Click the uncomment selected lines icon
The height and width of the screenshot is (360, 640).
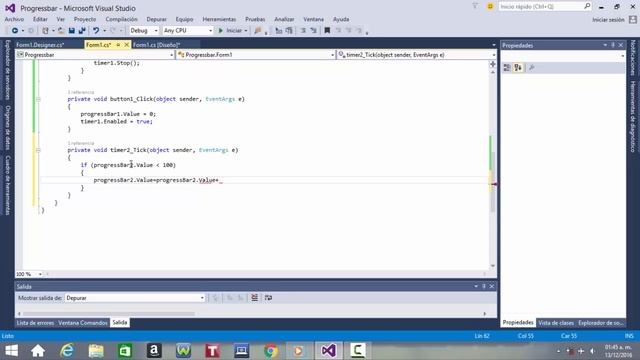click(313, 31)
